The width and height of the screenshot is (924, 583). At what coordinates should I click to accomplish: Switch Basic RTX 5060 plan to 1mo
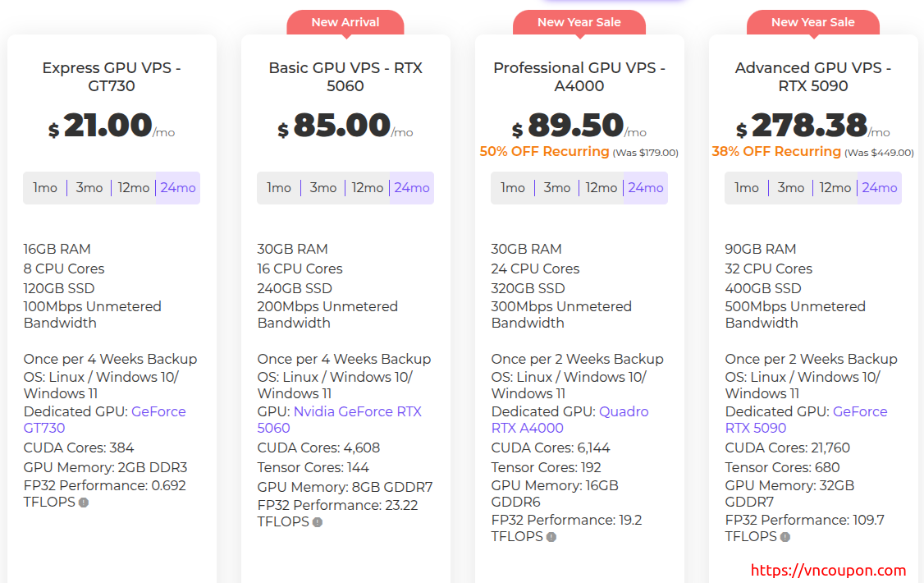pyautogui.click(x=279, y=188)
